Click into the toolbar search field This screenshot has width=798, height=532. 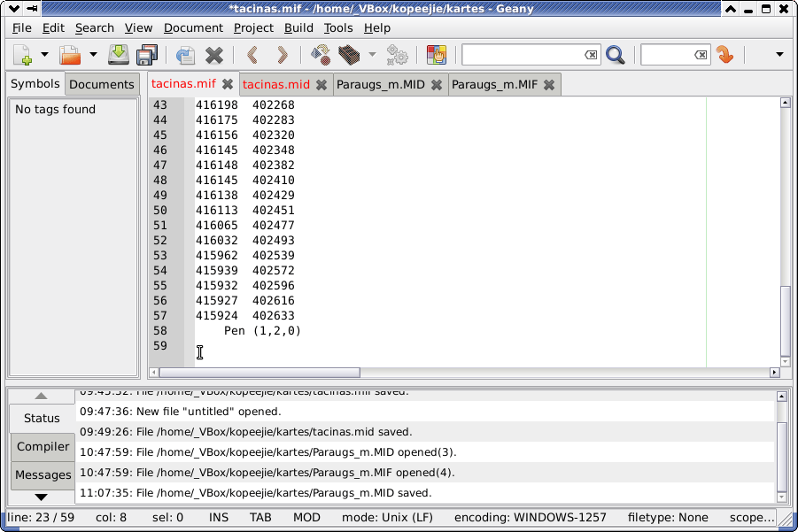(x=523, y=54)
